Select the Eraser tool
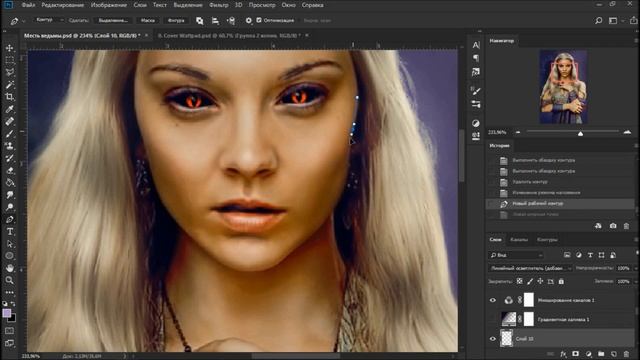 9,171
